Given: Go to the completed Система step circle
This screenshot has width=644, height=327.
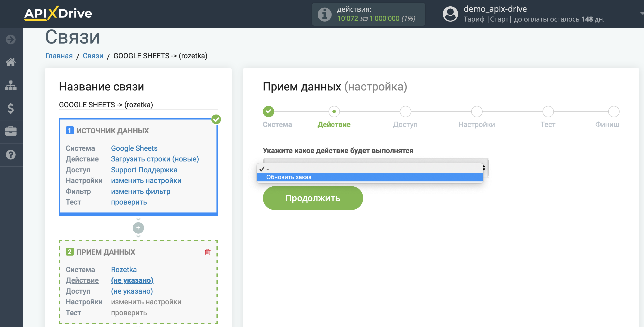Looking at the screenshot, I should click(x=269, y=111).
